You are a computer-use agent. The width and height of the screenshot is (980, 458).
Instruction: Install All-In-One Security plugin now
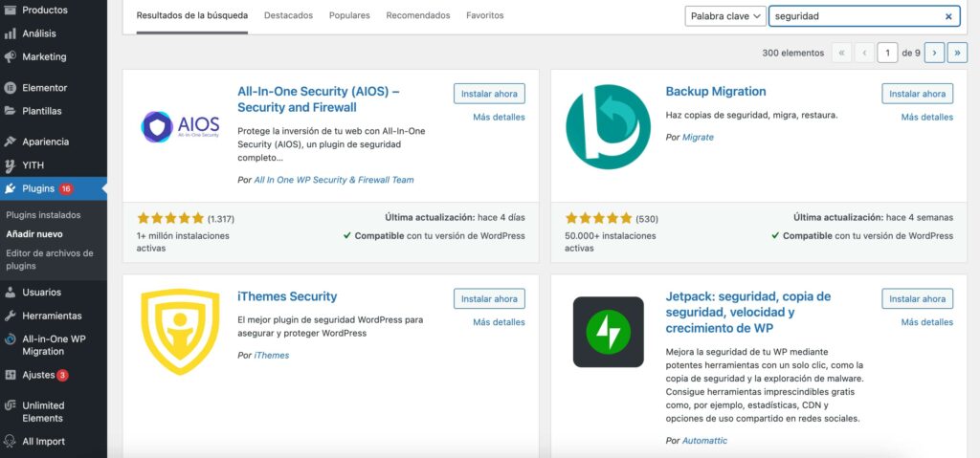click(489, 94)
